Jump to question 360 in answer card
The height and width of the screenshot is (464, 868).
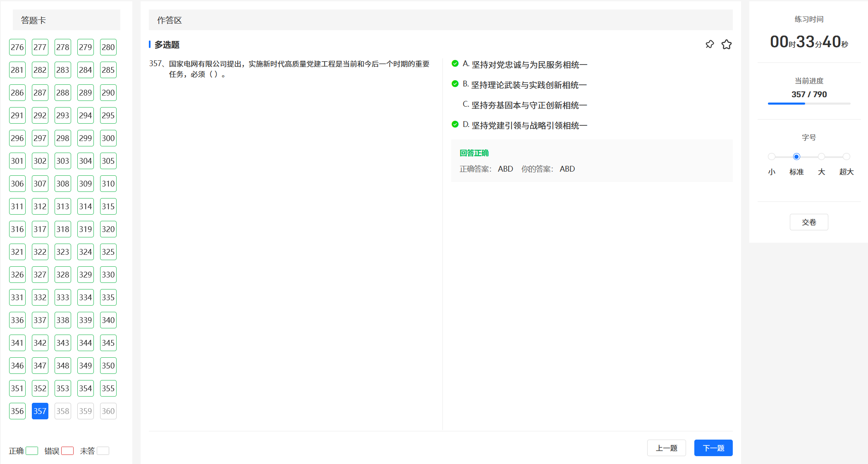point(108,411)
